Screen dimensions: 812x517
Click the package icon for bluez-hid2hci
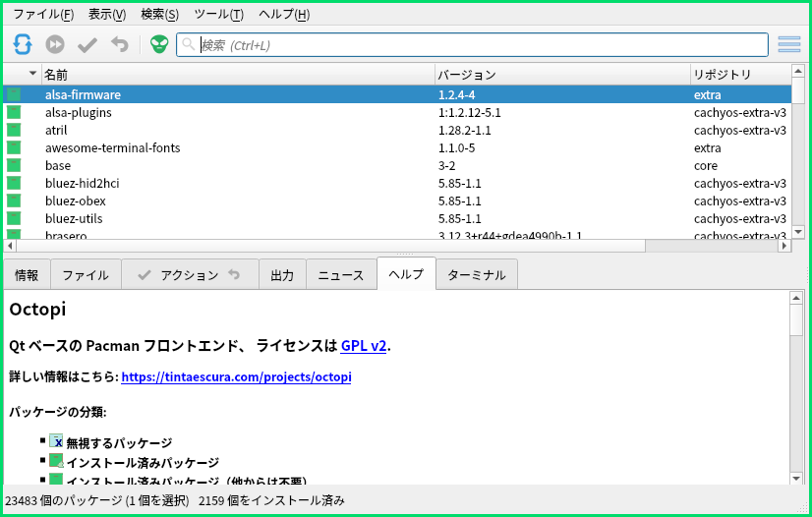pyautogui.click(x=14, y=183)
